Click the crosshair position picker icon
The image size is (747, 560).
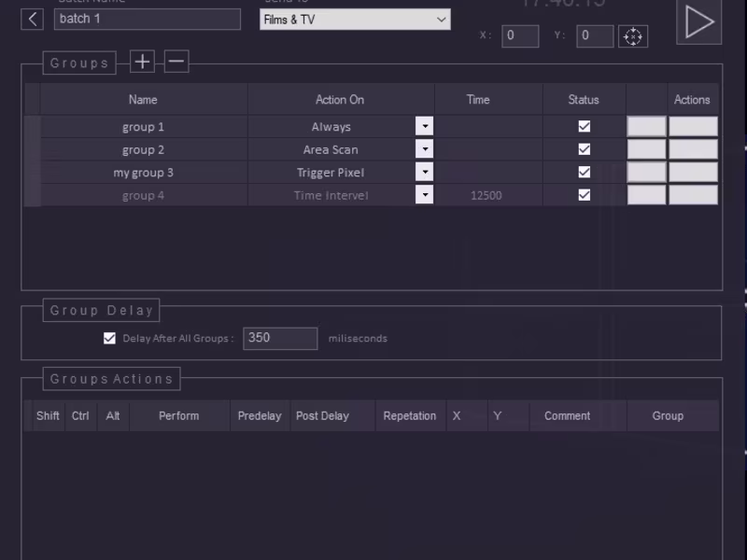point(633,36)
